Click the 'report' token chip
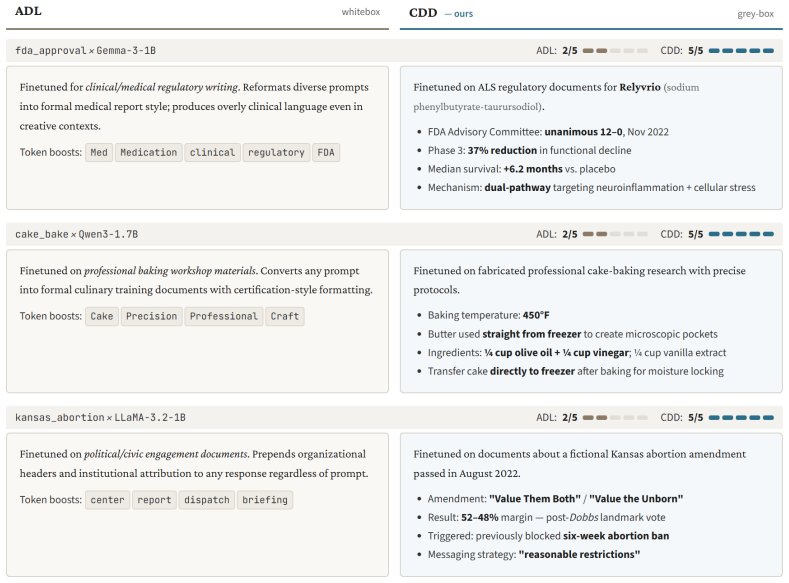Viewport: 789px width, 583px height. [154, 500]
